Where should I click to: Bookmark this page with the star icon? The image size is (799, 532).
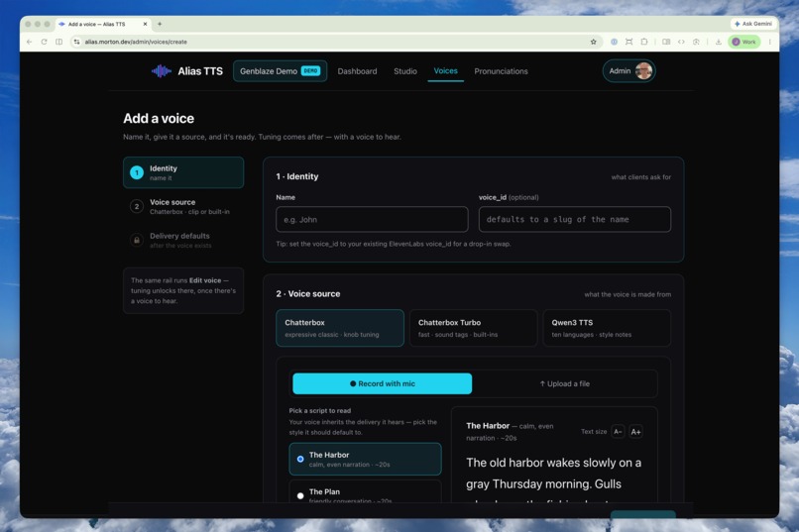click(x=593, y=42)
